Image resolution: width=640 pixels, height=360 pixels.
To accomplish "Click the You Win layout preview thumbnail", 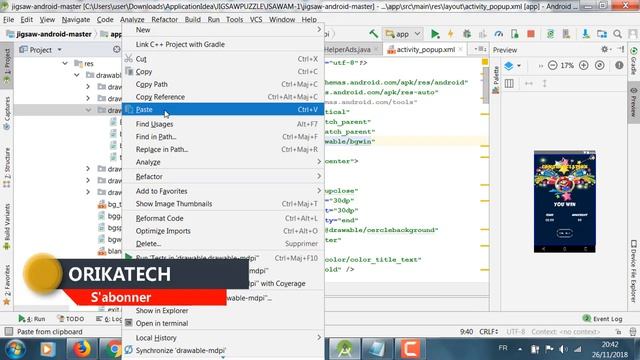I will coord(564,201).
